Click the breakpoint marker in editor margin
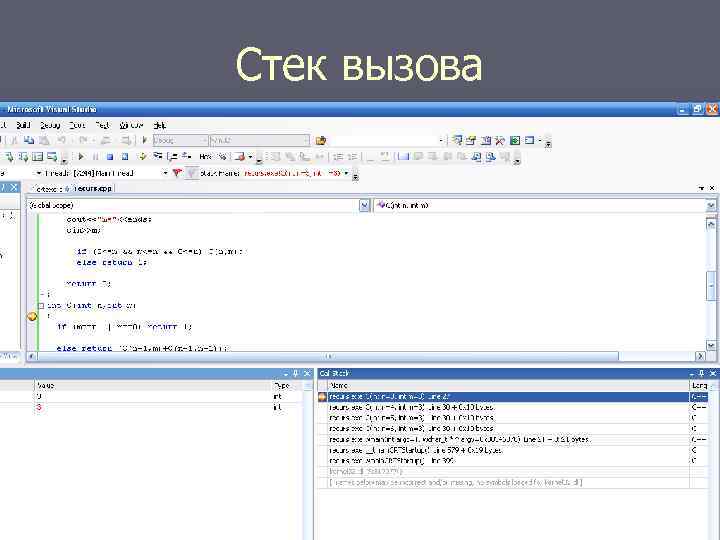The image size is (720, 540). 32,316
